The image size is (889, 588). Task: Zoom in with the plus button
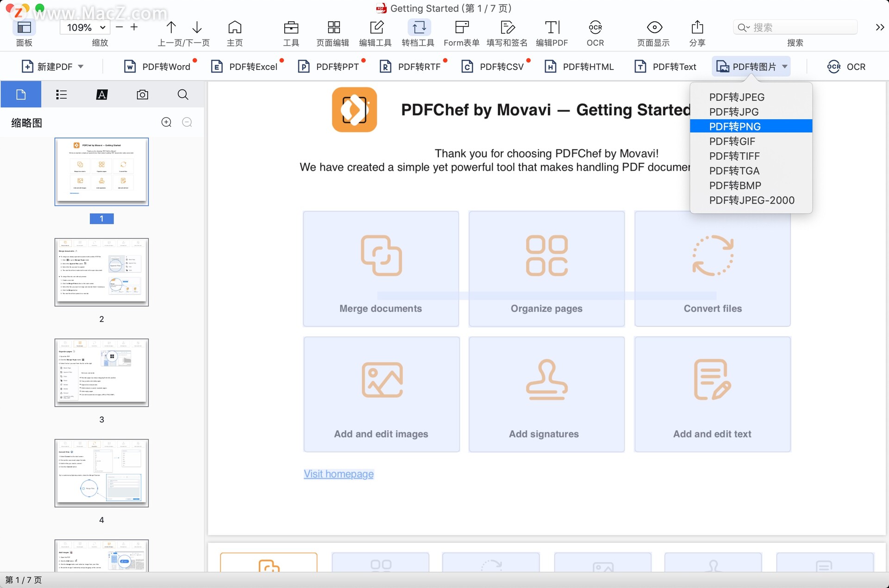tap(134, 27)
